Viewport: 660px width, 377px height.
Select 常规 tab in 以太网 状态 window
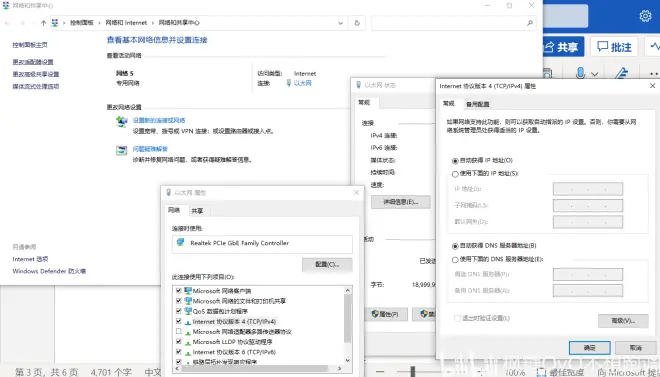pyautogui.click(x=365, y=102)
